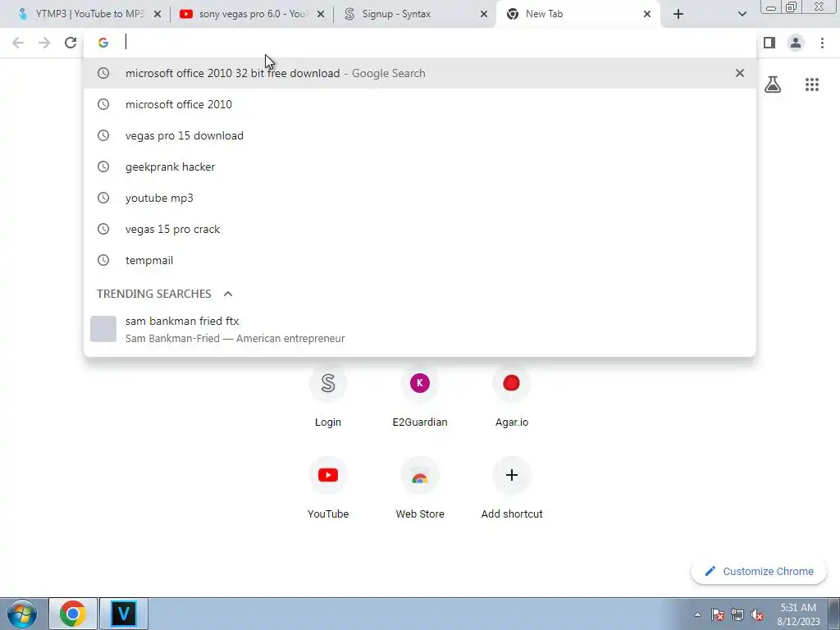
Task: Close the New Tab tab
Action: pos(647,14)
